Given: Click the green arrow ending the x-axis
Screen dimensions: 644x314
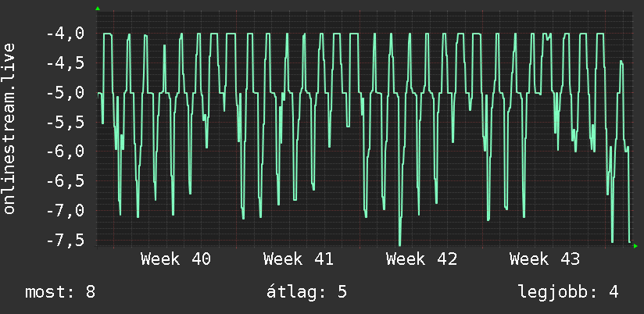Looking at the screenshot, I should pos(635,246).
